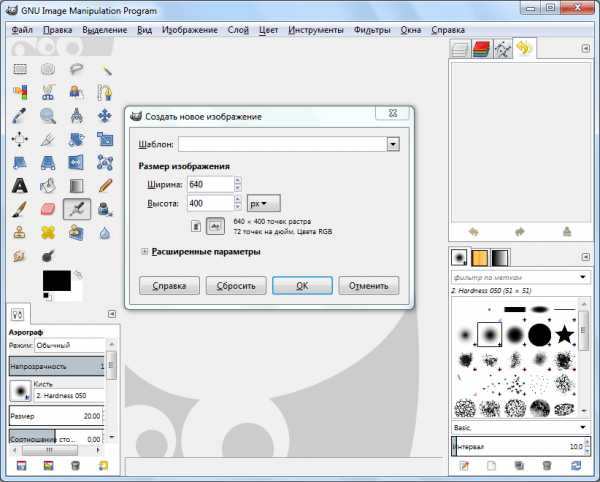Swap foreground and background colors
Image resolution: width=600 pixels, height=482 pixels.
coord(78,274)
